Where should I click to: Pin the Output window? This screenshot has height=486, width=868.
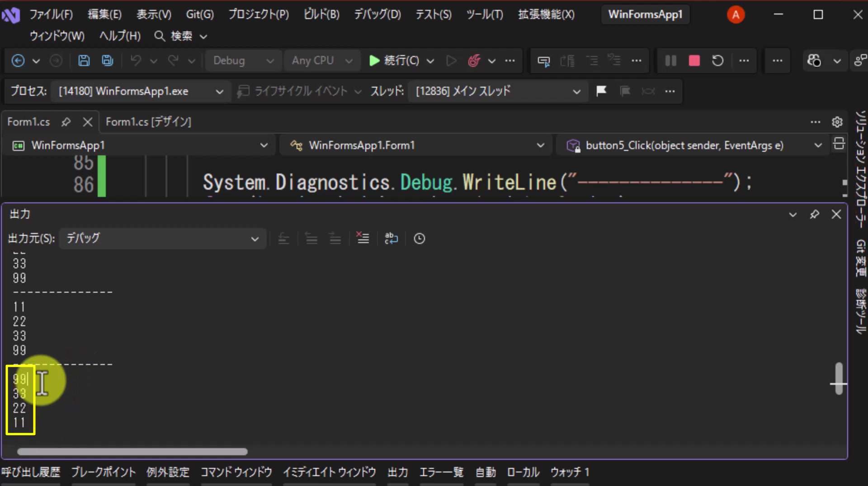pyautogui.click(x=815, y=214)
